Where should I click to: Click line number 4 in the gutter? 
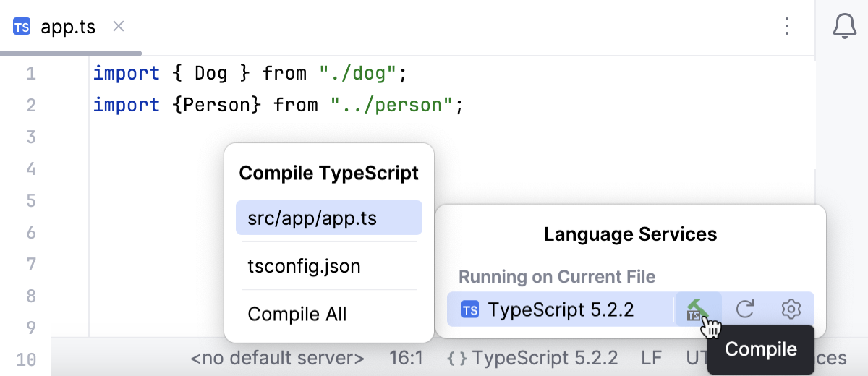30,169
